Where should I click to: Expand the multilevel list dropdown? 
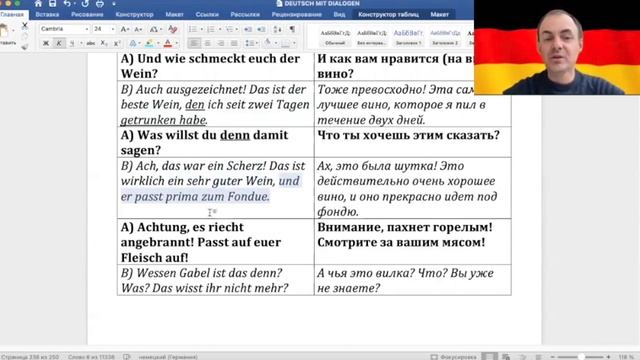[237, 29]
